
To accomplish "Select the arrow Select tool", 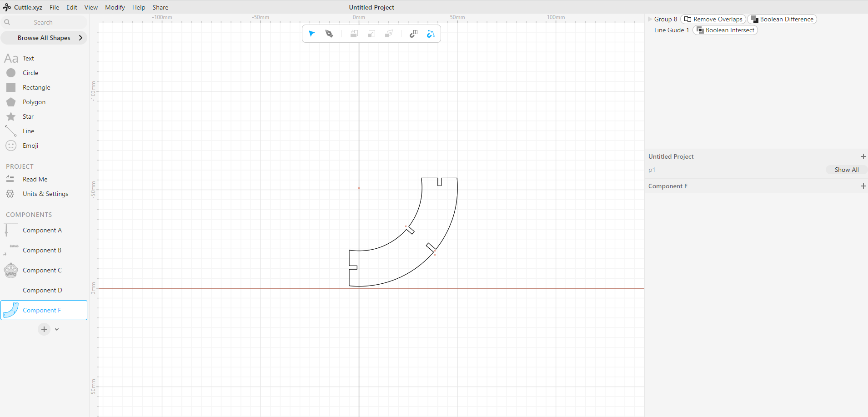I will (311, 34).
